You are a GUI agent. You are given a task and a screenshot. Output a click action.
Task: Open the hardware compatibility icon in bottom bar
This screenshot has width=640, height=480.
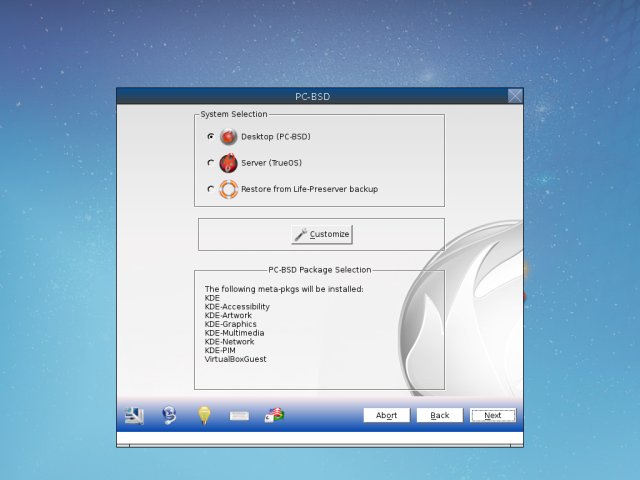pos(134,416)
